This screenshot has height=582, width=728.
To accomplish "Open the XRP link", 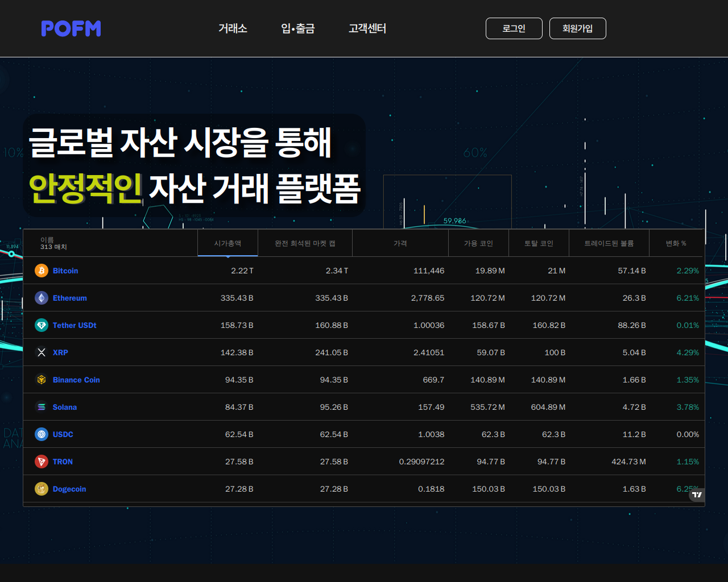I will coord(60,353).
